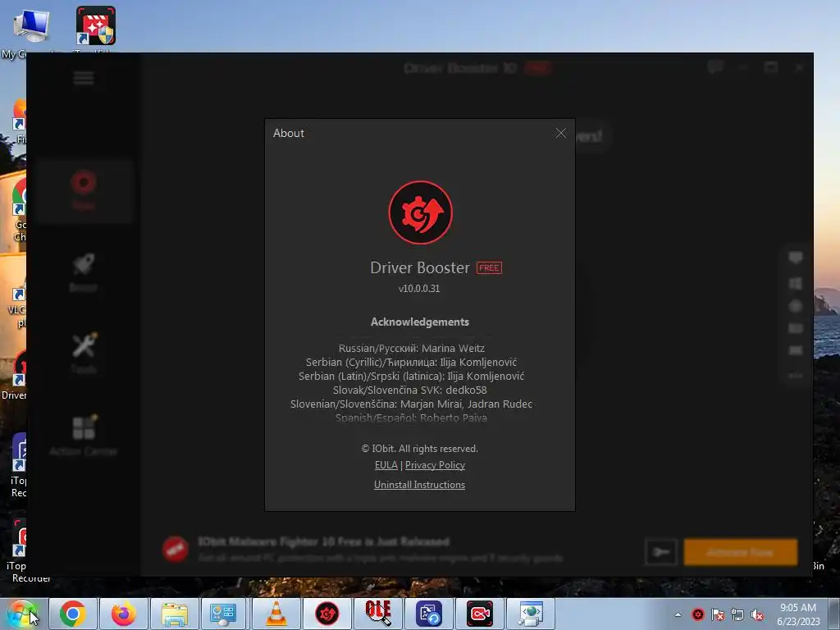The image size is (840, 630).
Task: Open the control panel icon in the taskbar
Action: (223, 614)
